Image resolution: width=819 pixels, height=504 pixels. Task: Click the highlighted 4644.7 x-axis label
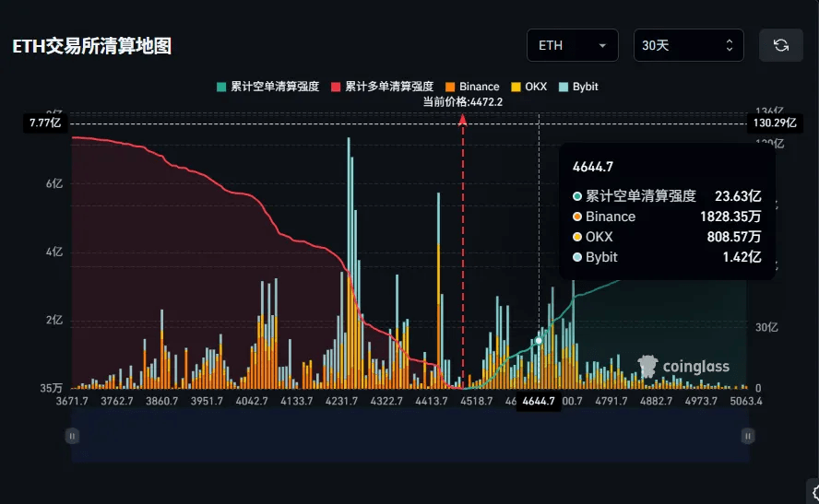click(539, 401)
